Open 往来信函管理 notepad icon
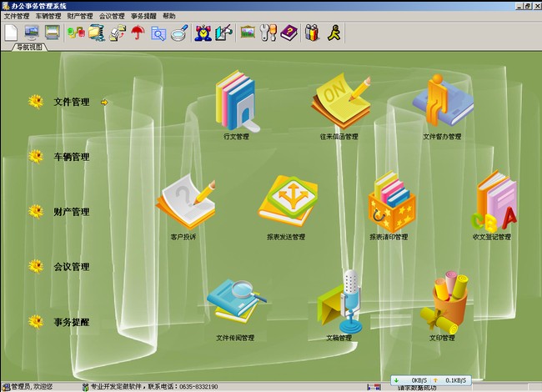 pos(339,103)
